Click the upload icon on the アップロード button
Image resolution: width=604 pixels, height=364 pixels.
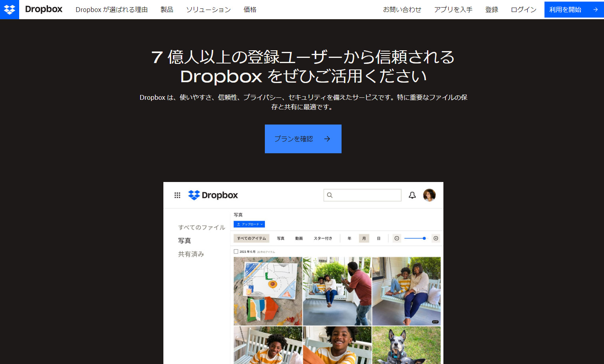click(x=238, y=224)
